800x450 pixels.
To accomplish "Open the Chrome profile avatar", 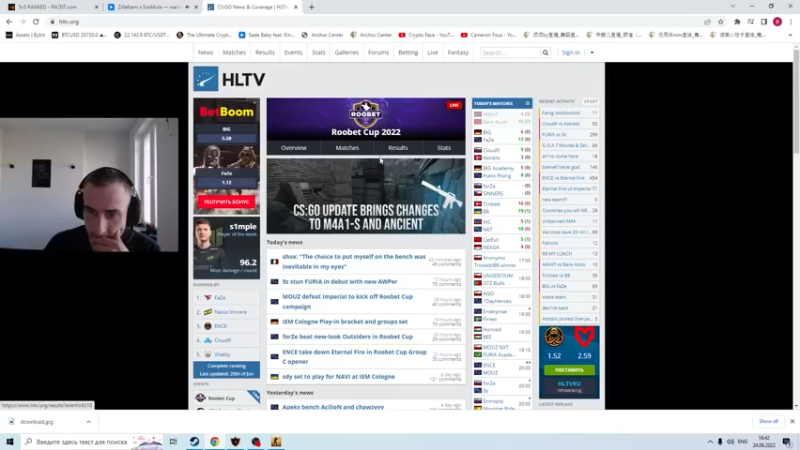I will [x=777, y=22].
